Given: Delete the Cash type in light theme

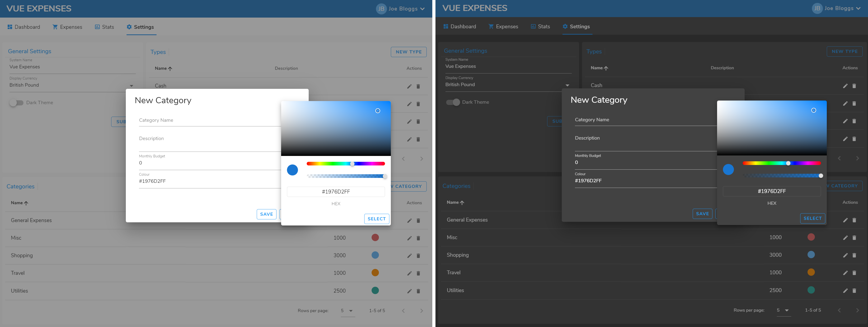Looking at the screenshot, I should click(x=418, y=87).
